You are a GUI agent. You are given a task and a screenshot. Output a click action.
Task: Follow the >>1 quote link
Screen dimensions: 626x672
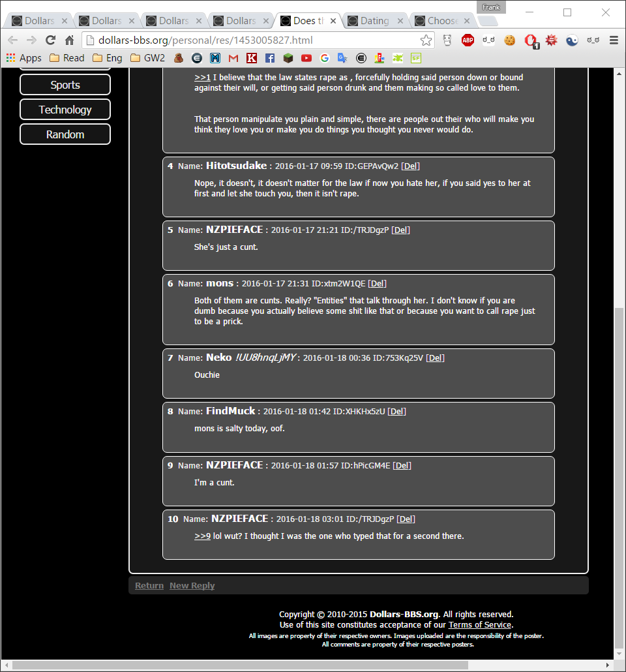pyautogui.click(x=202, y=78)
